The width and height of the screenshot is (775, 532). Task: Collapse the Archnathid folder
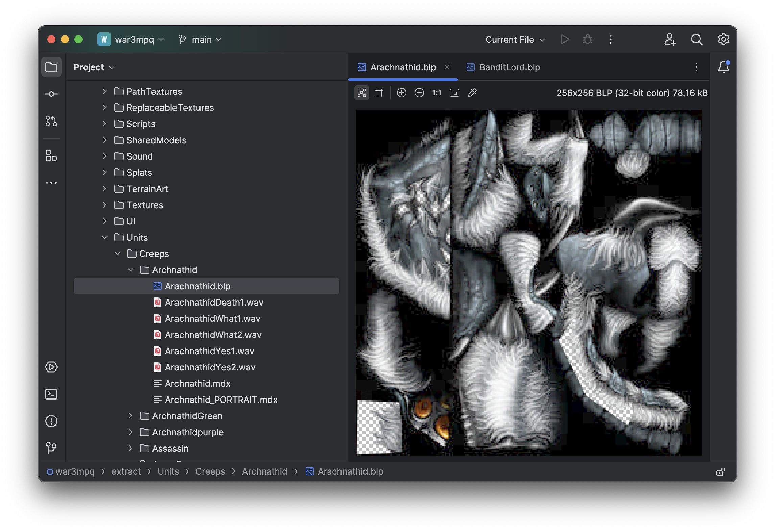click(130, 270)
